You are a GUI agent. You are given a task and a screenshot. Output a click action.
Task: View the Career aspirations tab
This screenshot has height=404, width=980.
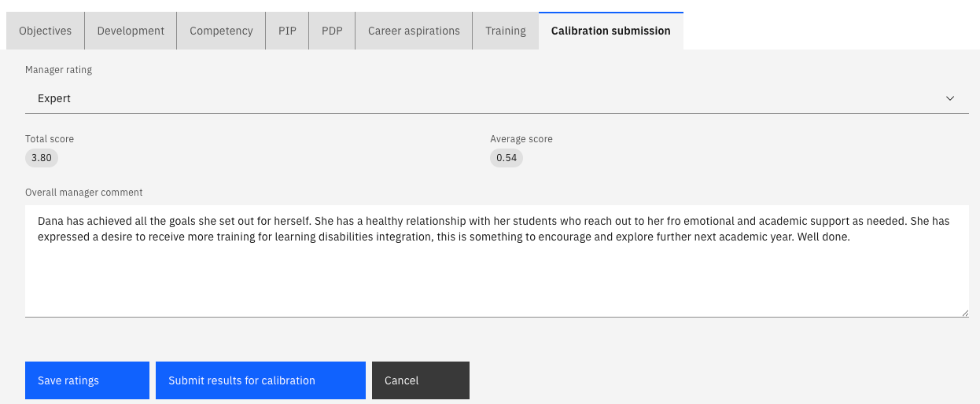(x=414, y=31)
